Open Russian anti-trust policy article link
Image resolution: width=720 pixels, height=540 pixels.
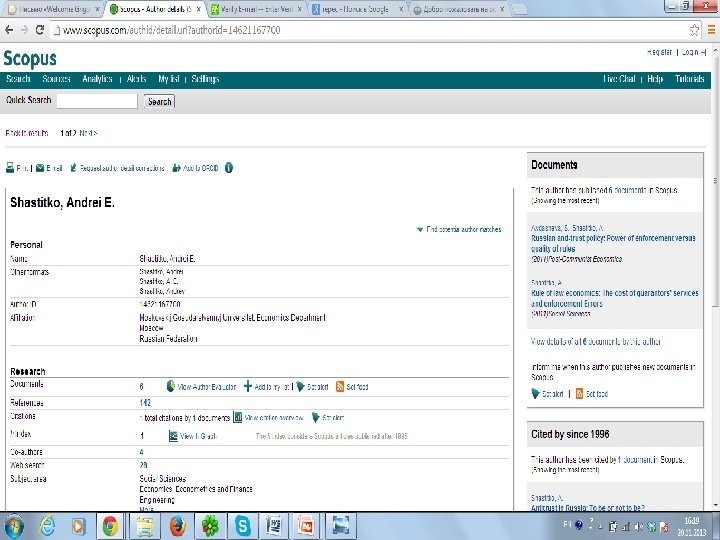(613, 243)
